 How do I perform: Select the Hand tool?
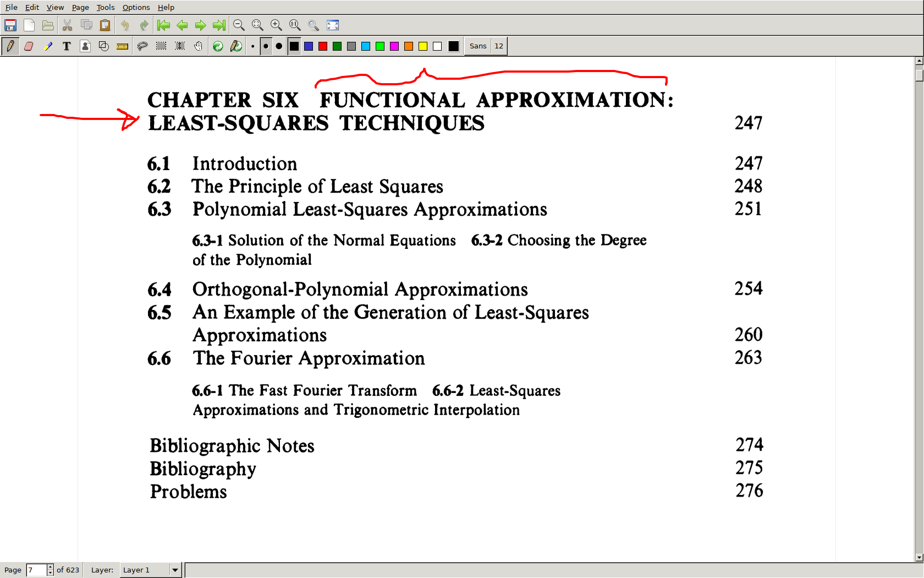click(198, 46)
